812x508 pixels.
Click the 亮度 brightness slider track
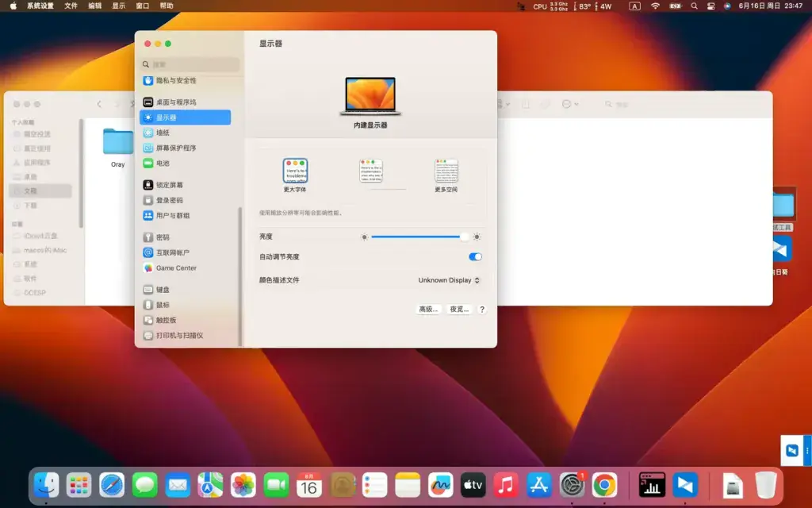pyautogui.click(x=419, y=237)
